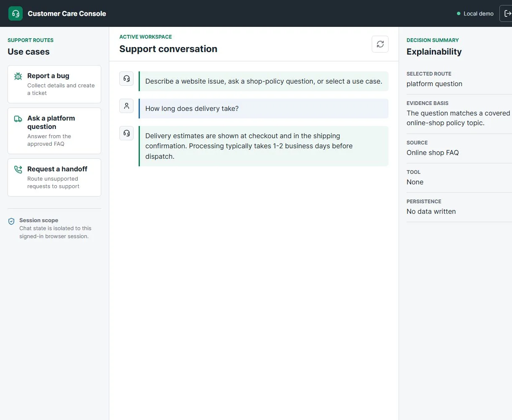This screenshot has height=420, width=512.
Task: Click 'Answer from the approved FAQ' description
Action: 49,140
